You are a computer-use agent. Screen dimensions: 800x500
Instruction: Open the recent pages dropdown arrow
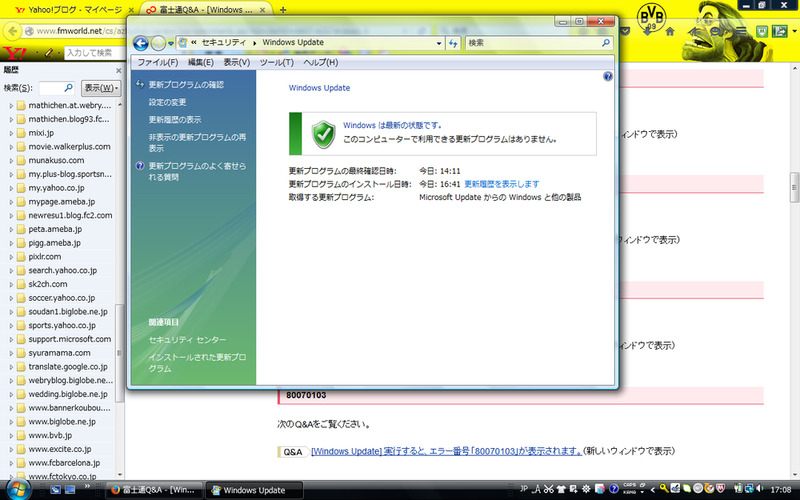pos(171,43)
